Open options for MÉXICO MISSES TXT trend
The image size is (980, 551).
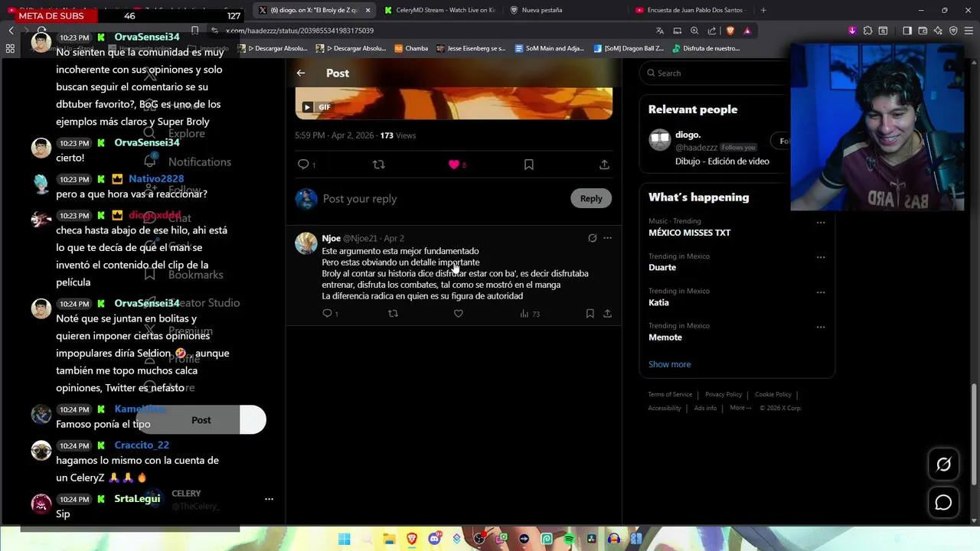pos(821,223)
